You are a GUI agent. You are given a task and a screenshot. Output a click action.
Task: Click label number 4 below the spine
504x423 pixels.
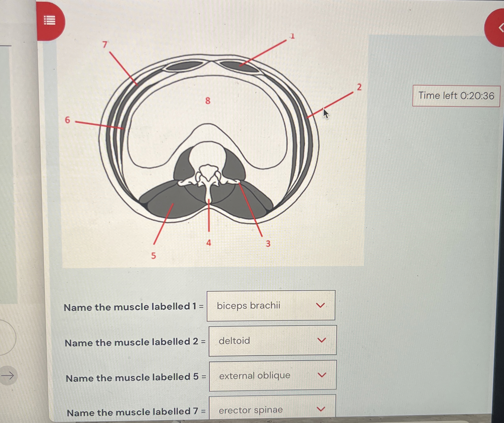(209, 243)
